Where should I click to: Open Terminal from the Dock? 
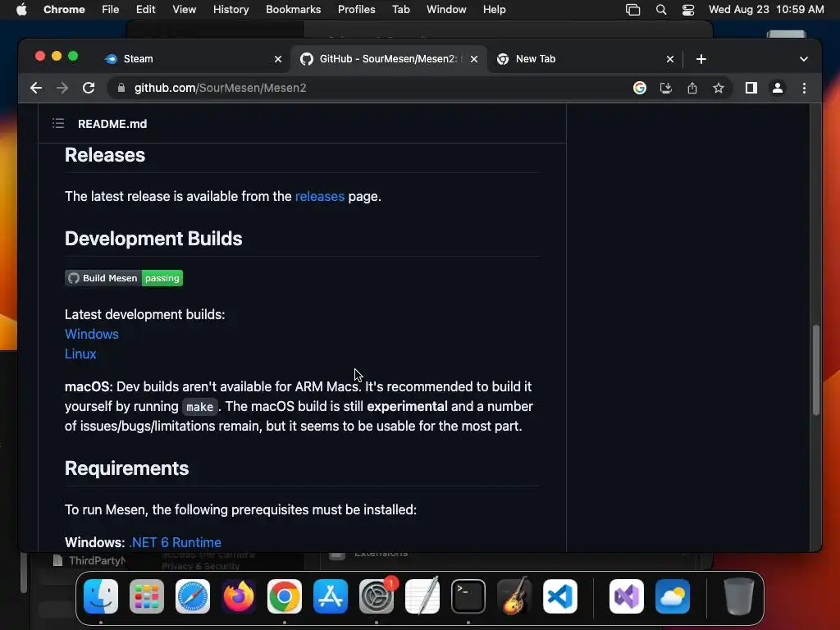(468, 596)
